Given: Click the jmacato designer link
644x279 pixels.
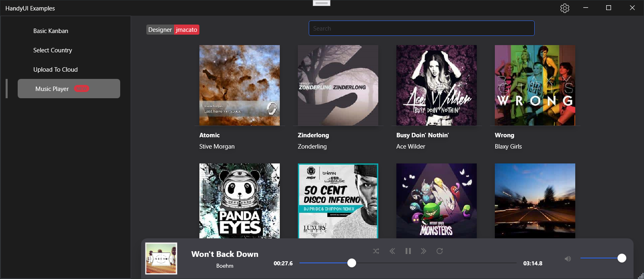Looking at the screenshot, I should 187,30.
